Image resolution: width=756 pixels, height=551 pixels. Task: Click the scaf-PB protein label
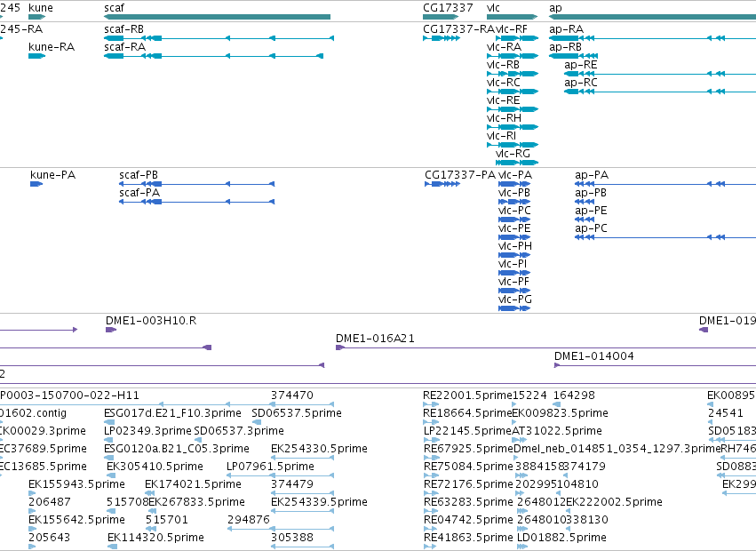[x=139, y=175]
